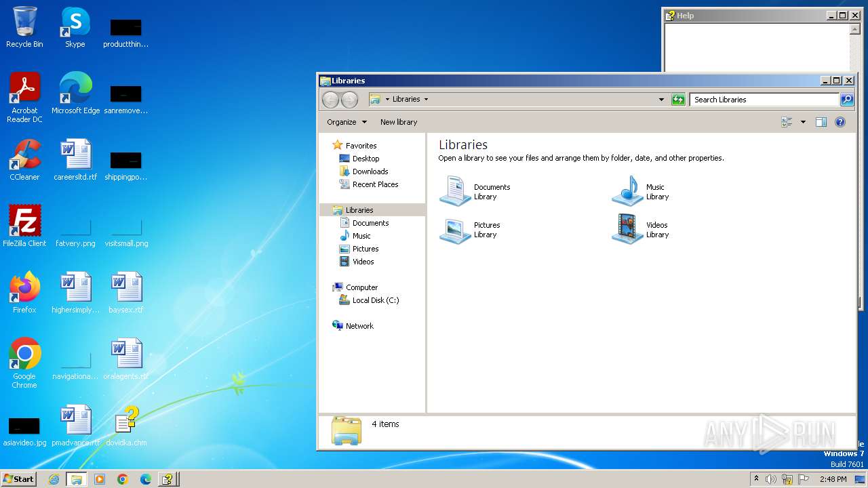868x488 pixels.
Task: Select Videos in the navigation tree
Action: [363, 262]
